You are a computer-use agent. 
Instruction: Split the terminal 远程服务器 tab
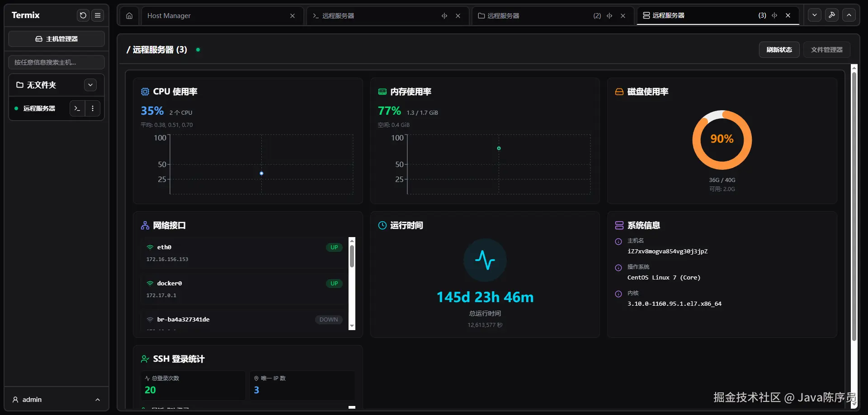pos(444,16)
